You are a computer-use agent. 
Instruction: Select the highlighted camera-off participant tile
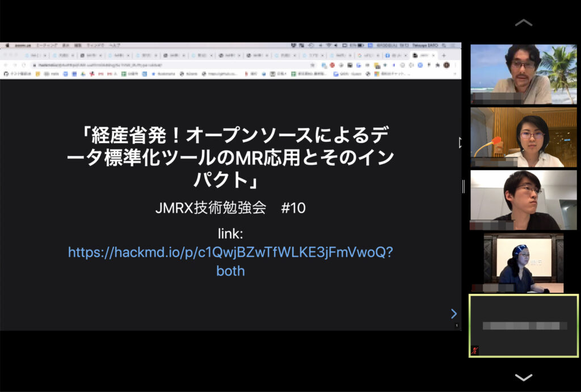point(524,326)
